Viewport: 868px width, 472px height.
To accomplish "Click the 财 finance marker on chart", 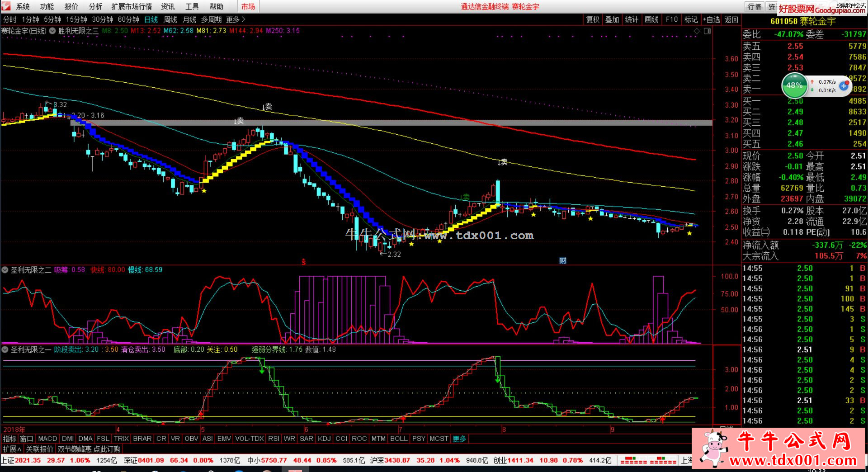I will (563, 260).
